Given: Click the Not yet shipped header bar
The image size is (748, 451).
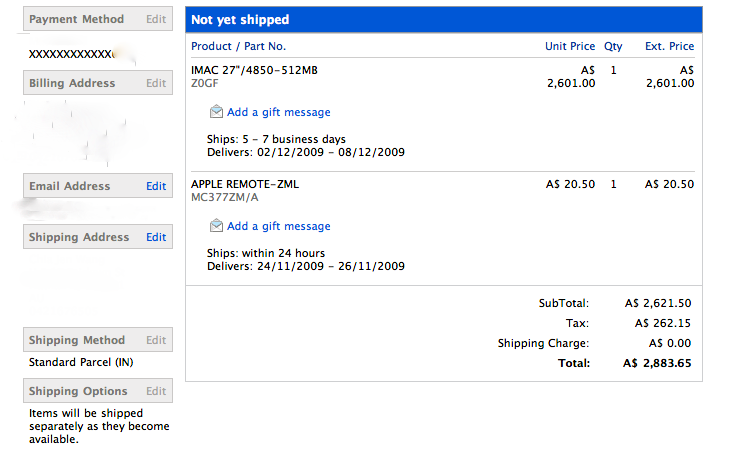Looking at the screenshot, I should click(443, 20).
